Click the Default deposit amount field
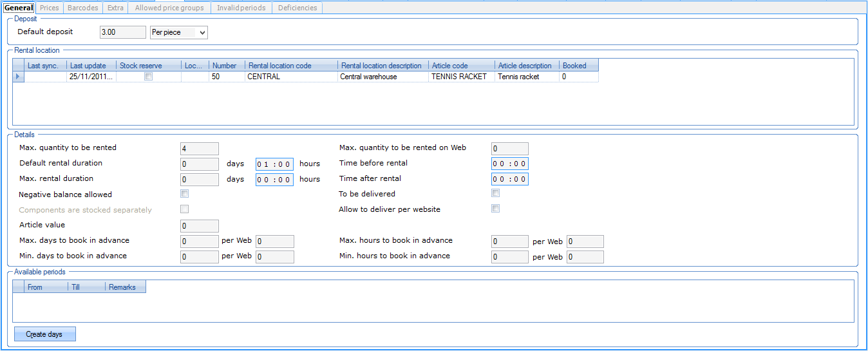This screenshot has height=351, width=868. click(x=123, y=32)
